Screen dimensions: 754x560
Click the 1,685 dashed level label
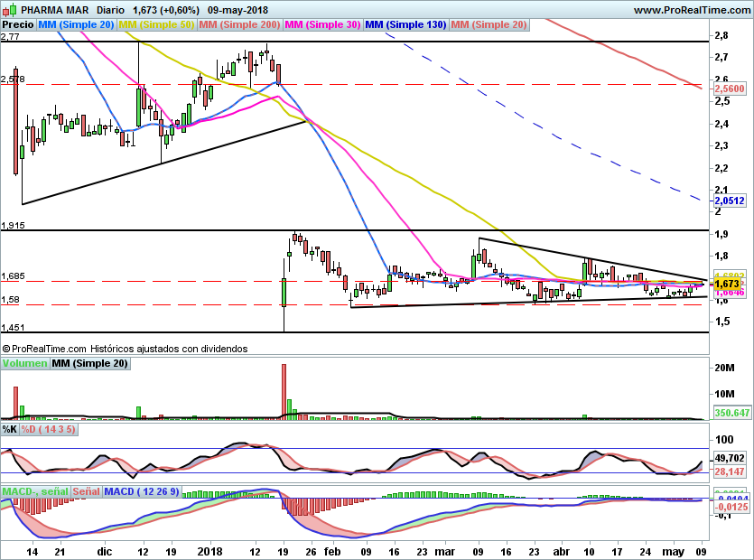(13, 276)
